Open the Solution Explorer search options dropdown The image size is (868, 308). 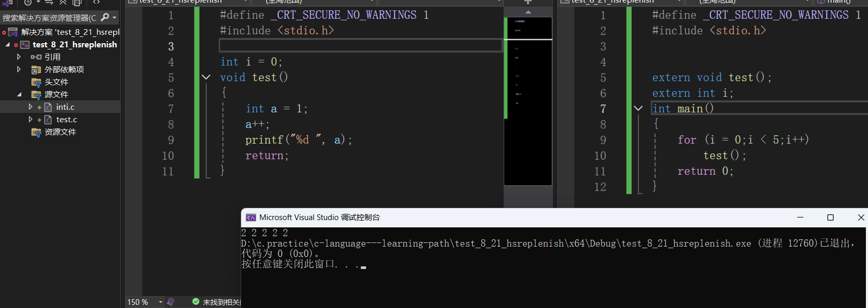[x=115, y=18]
